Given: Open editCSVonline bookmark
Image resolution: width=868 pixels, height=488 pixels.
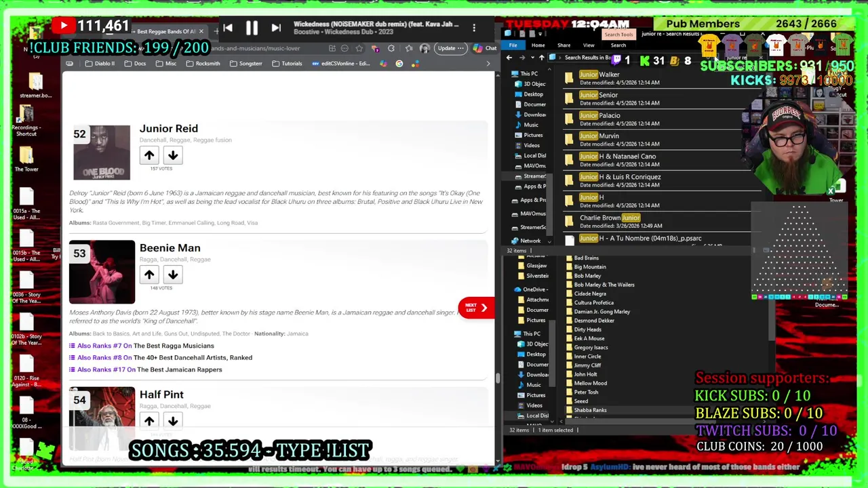Looking at the screenshot, I should coord(341,64).
